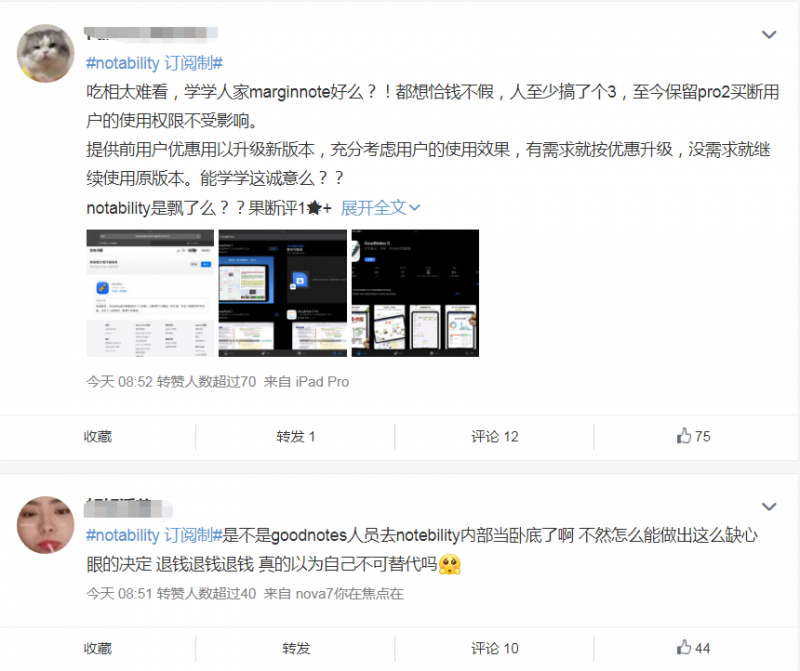Open the blurred username of second post
This screenshot has height=671, width=800.
129,508
